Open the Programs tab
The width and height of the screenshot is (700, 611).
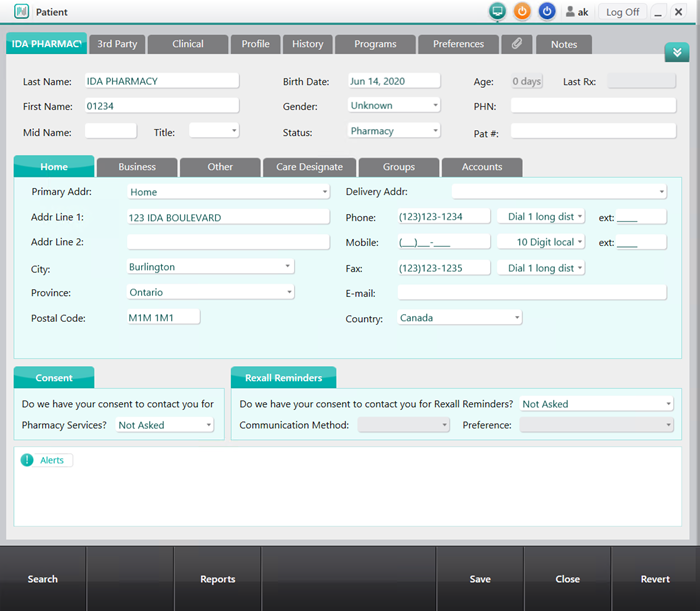pyautogui.click(x=375, y=44)
